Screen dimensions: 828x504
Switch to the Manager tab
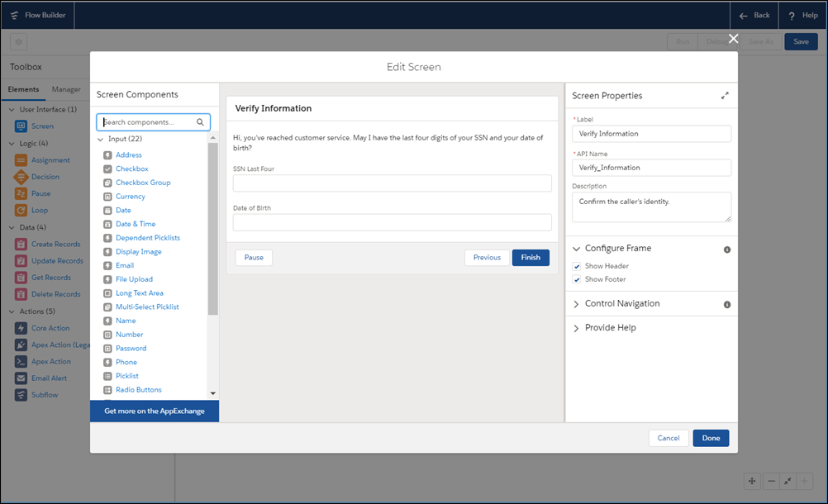point(66,90)
